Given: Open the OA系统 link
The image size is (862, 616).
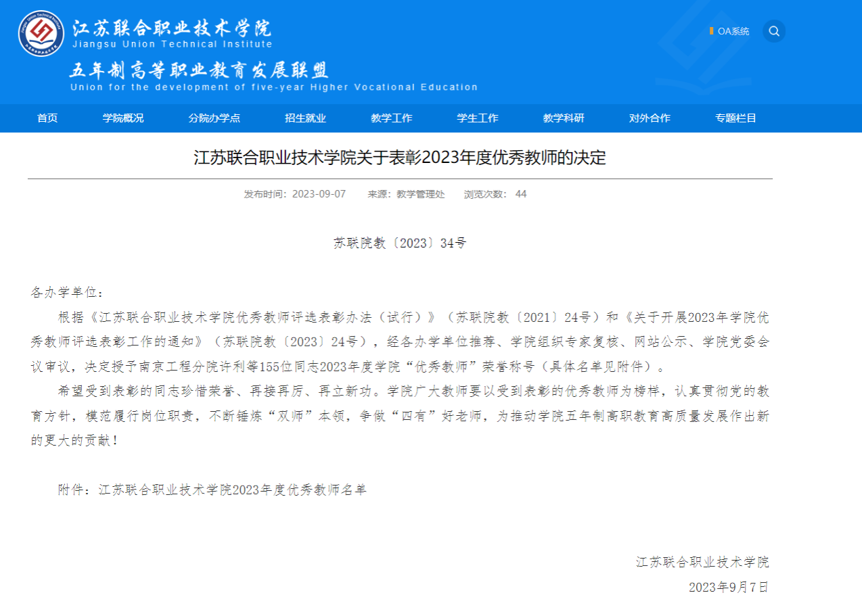Looking at the screenshot, I should tap(733, 31).
